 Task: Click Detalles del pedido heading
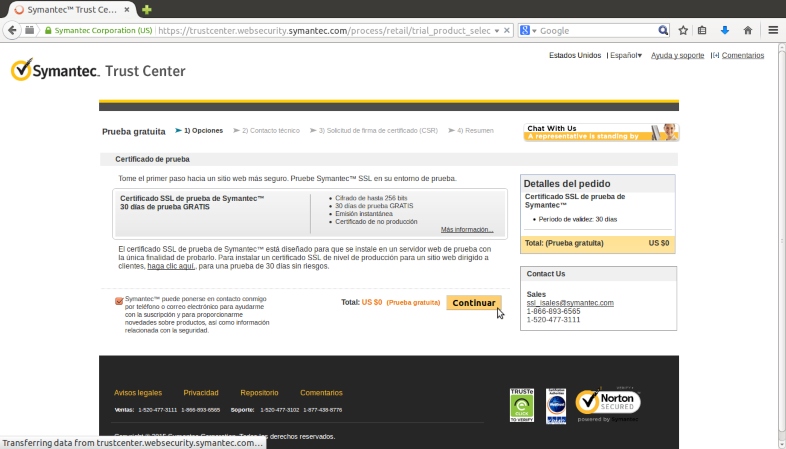[567, 184]
